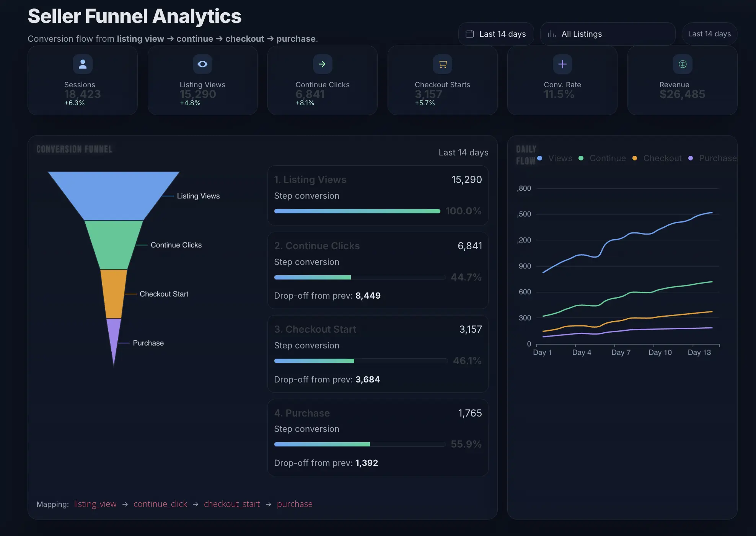Click the Sessions user icon
This screenshot has width=756, height=536.
tap(83, 64)
